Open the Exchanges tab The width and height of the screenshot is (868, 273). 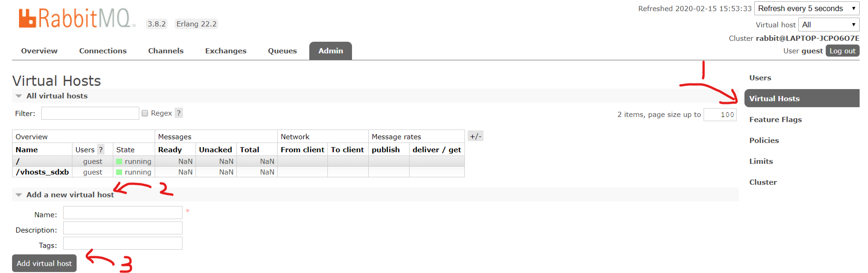(226, 51)
